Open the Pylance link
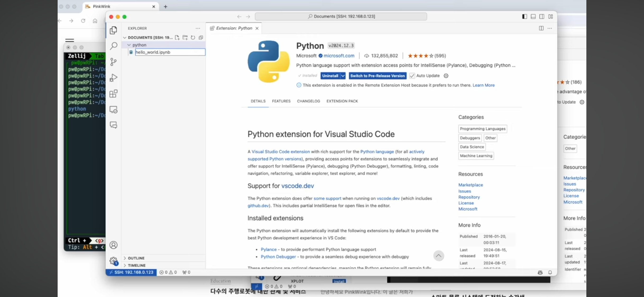This screenshot has height=297, width=644. (x=268, y=249)
